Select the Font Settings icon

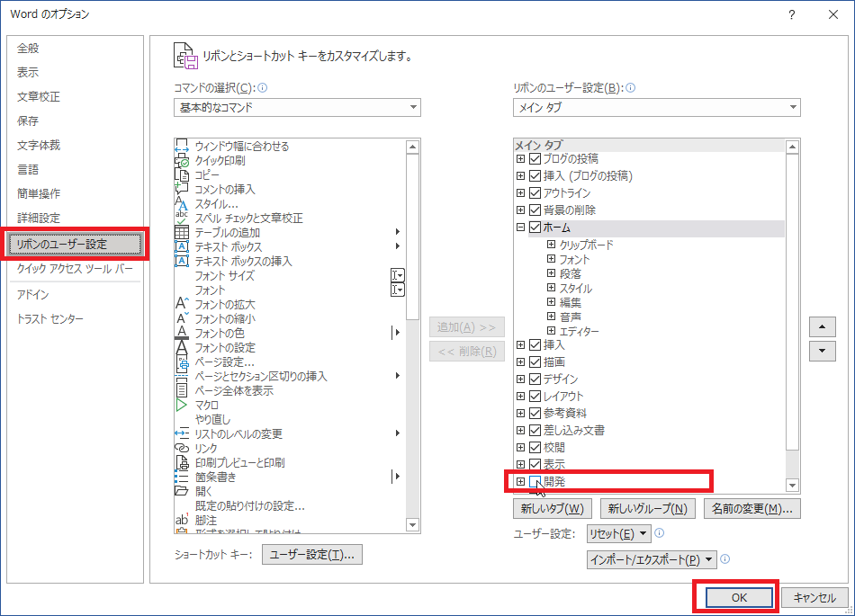click(x=182, y=347)
